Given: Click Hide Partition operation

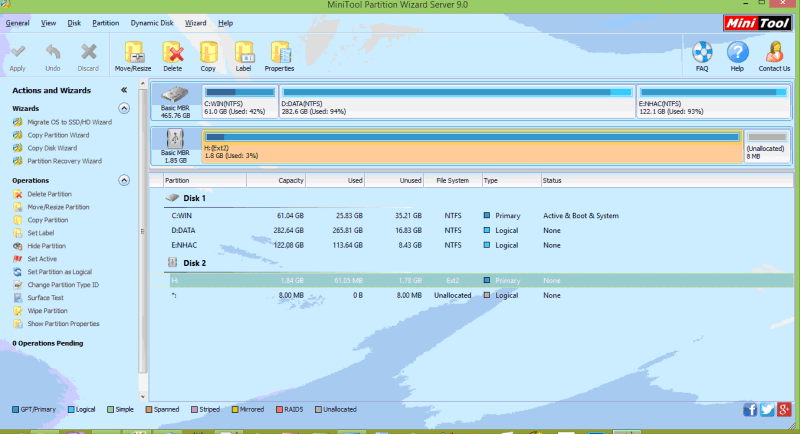Looking at the screenshot, I should 46,246.
